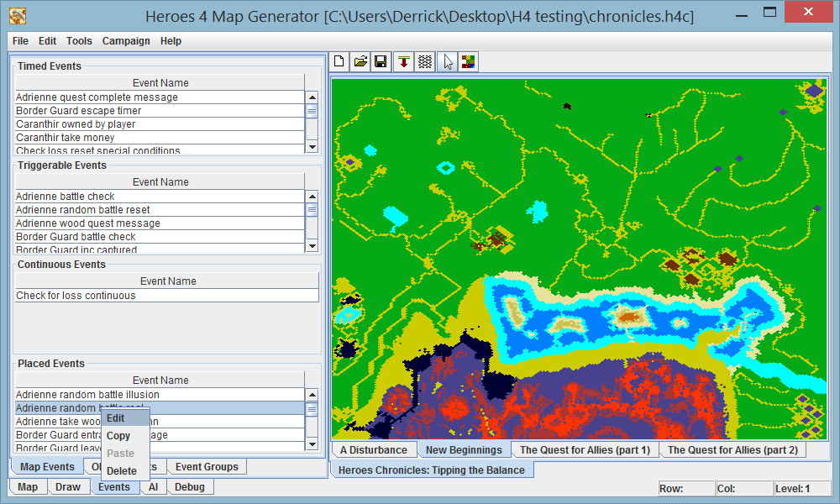Click the Level: 1 status indicator
Screen dimensions: 840x504
pyautogui.click(x=802, y=489)
